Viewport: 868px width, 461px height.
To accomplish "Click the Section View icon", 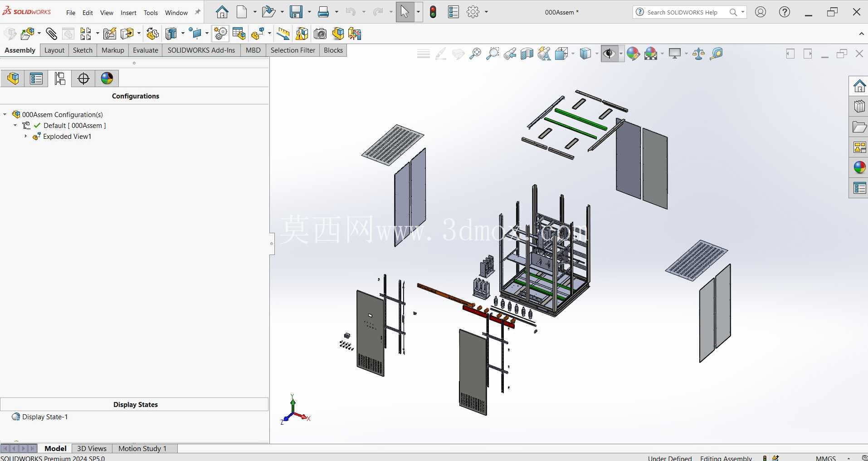I will pyautogui.click(x=527, y=54).
